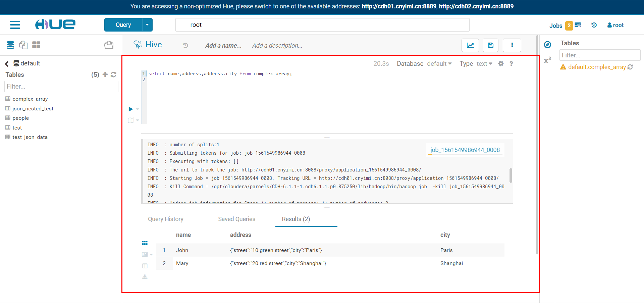Open the Type dropdown showing text

click(484, 63)
